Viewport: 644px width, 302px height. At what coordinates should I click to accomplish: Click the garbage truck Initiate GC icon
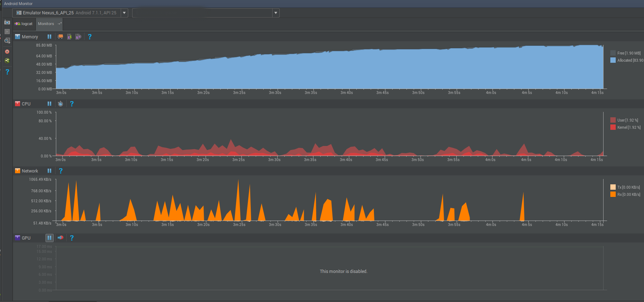click(61, 37)
